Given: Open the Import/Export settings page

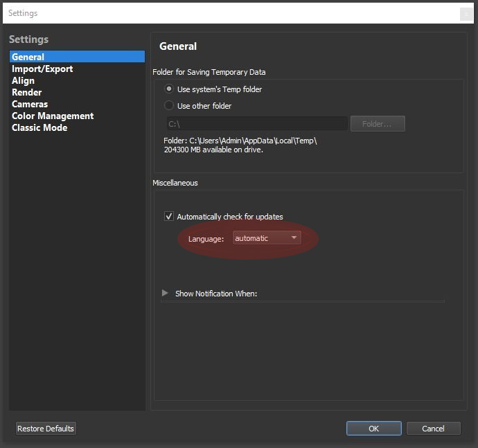Looking at the screenshot, I should coord(42,69).
